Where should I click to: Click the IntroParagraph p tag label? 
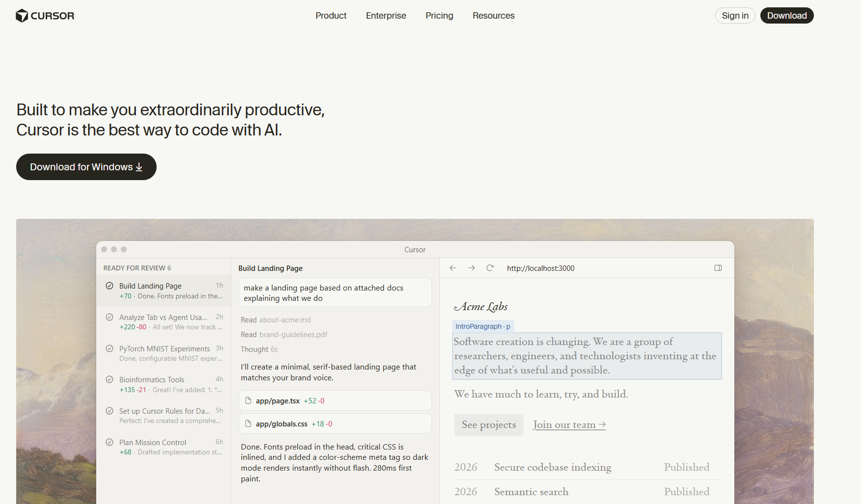483,326
